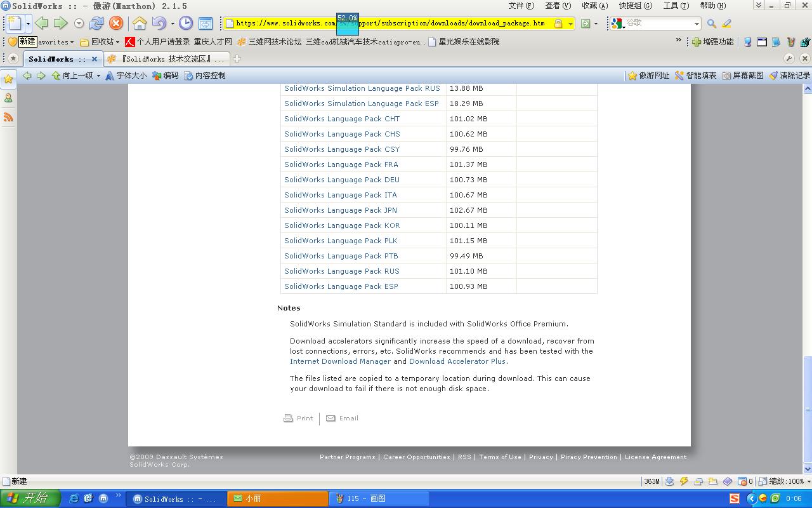
Task: Open the 工具 menu
Action: point(676,6)
